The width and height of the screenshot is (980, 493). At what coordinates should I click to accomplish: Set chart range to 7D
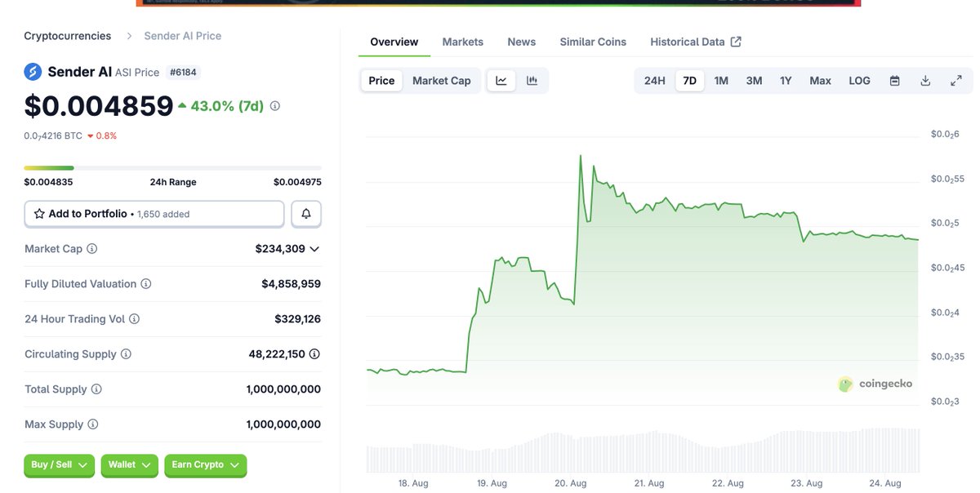[690, 81]
